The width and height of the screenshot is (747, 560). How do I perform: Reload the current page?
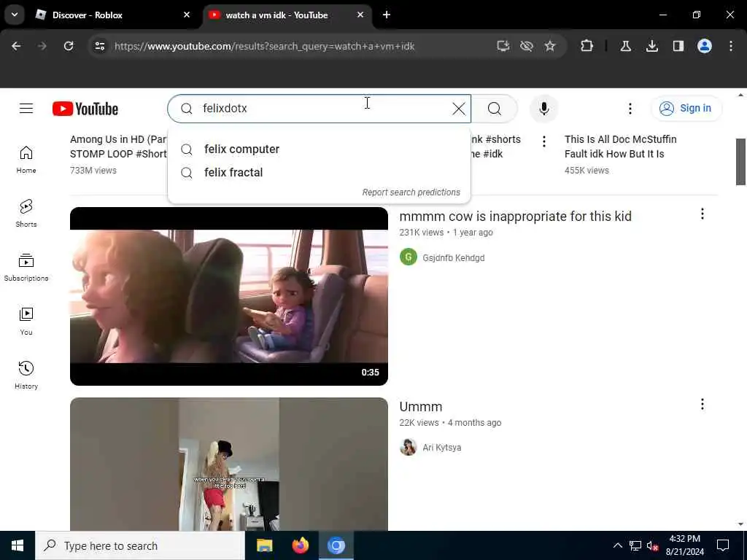(69, 46)
